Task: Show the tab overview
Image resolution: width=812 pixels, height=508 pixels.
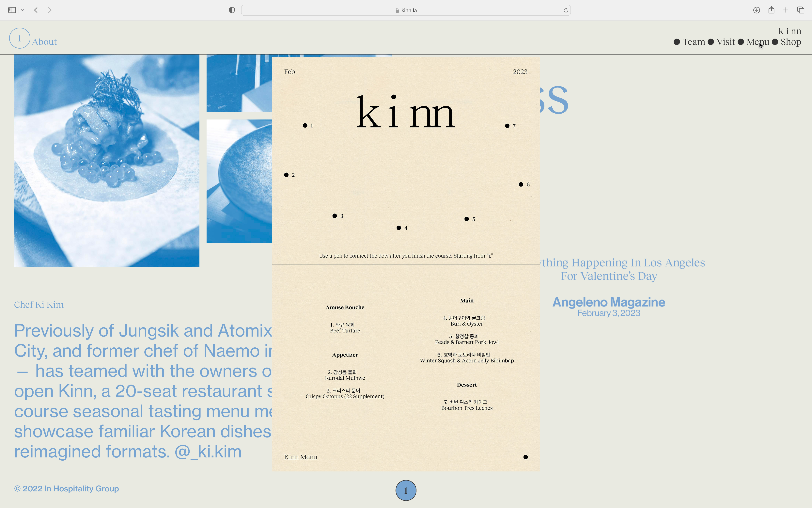Action: [x=801, y=10]
